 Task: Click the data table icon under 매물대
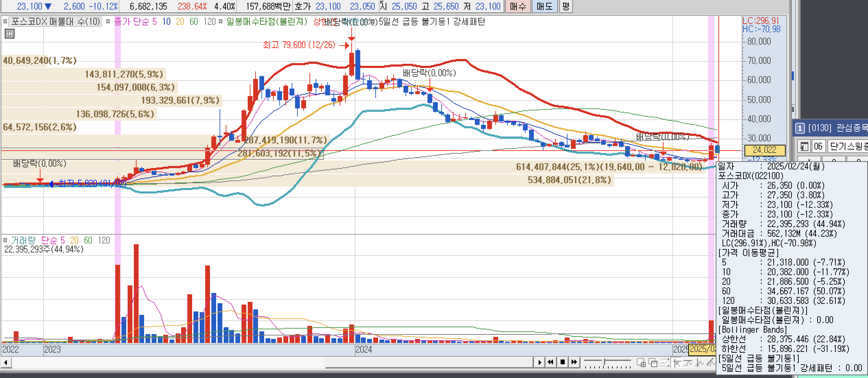pos(10,34)
